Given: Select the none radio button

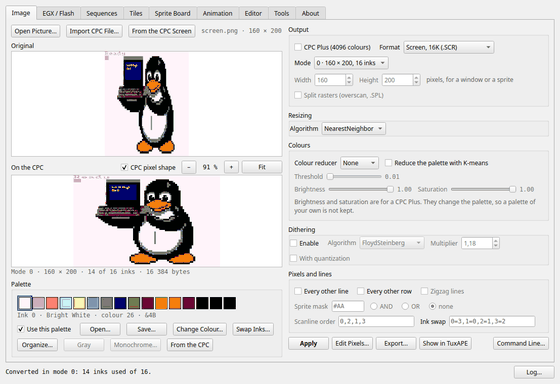Looking at the screenshot, I should (x=432, y=306).
